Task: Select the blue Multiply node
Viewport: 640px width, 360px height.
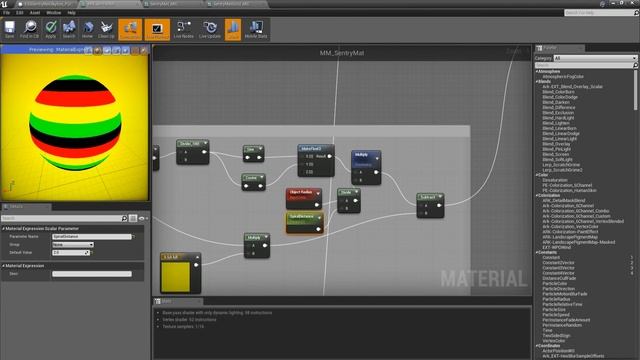Action: 366,167
